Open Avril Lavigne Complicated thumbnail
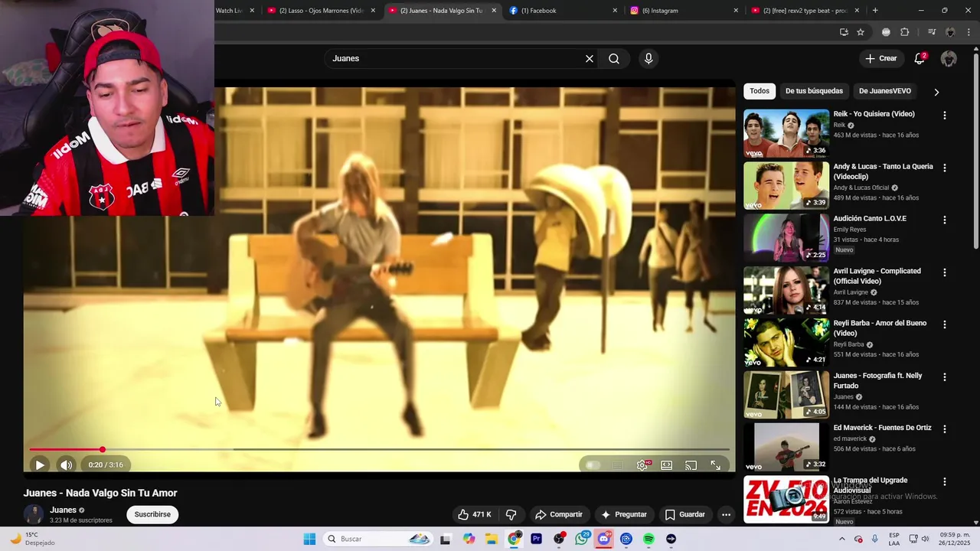The image size is (980, 551). tap(786, 290)
